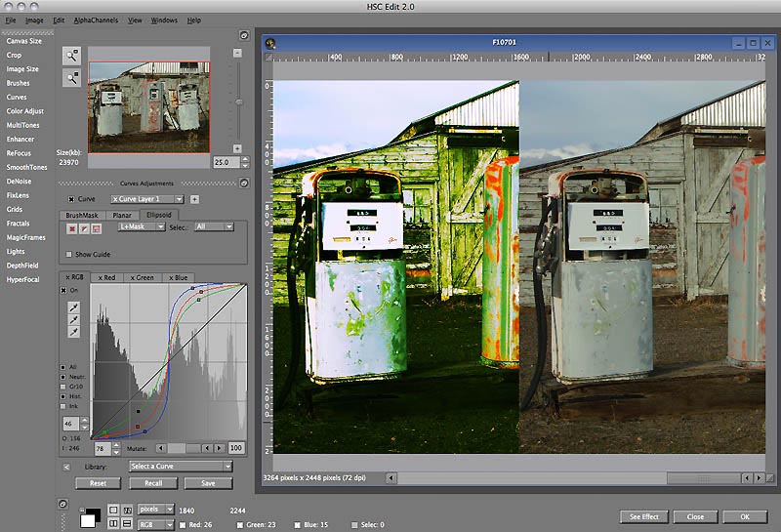781x532 pixels.
Task: Open the Image menu
Action: pos(34,20)
